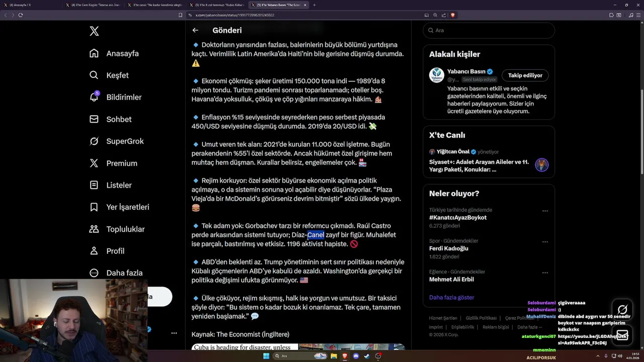Open Reklam bilgisi footer link
This screenshot has height=362, width=644.
496,327
